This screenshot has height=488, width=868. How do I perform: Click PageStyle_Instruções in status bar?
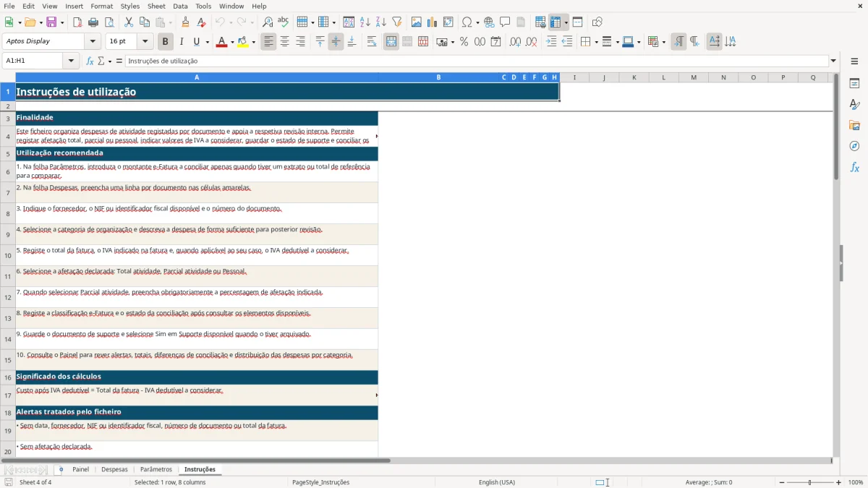321,482
